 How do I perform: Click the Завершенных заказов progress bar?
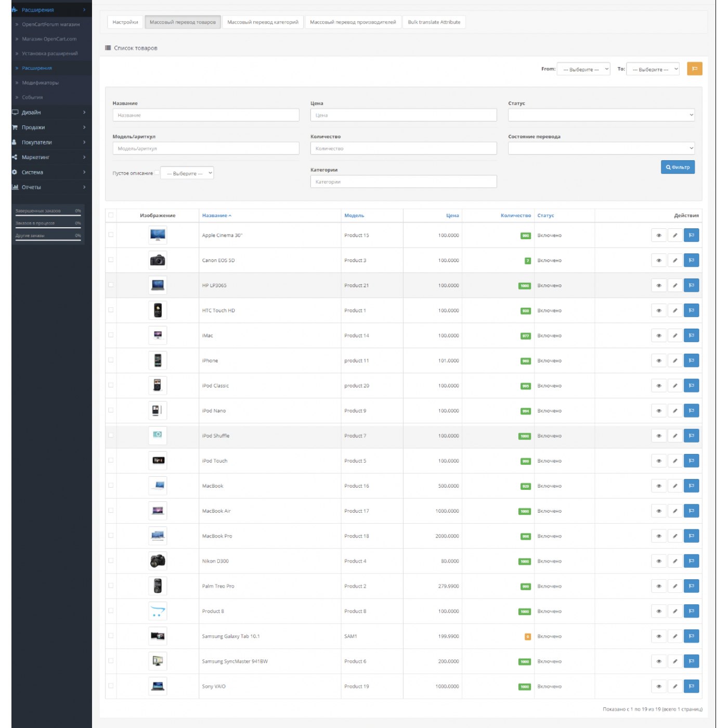point(48,215)
